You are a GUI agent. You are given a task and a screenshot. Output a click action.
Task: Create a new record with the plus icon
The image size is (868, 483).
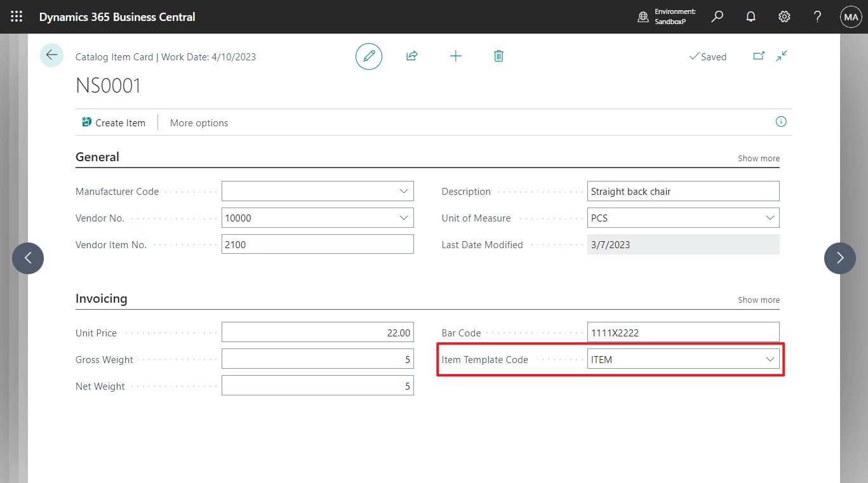coord(455,56)
